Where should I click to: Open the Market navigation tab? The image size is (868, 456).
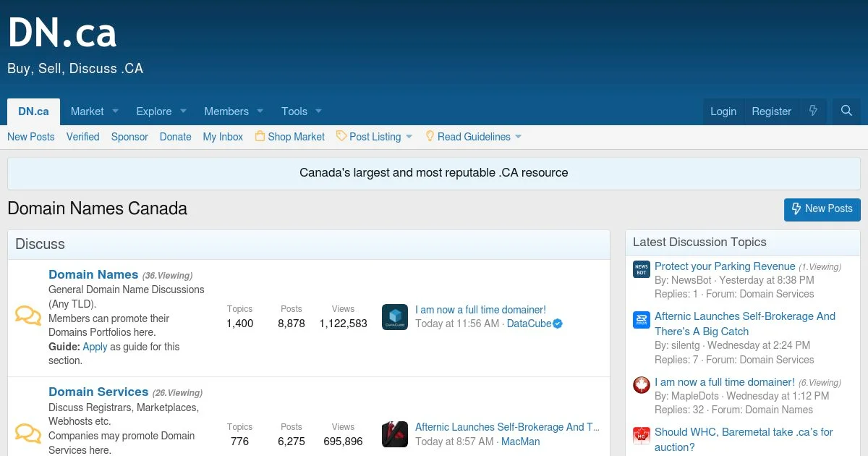(88, 111)
